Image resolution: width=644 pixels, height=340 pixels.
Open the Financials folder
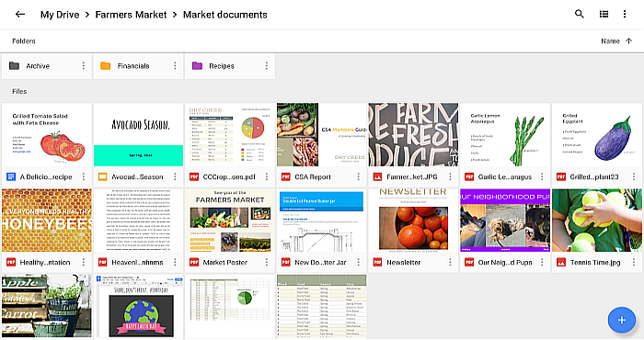tap(138, 65)
